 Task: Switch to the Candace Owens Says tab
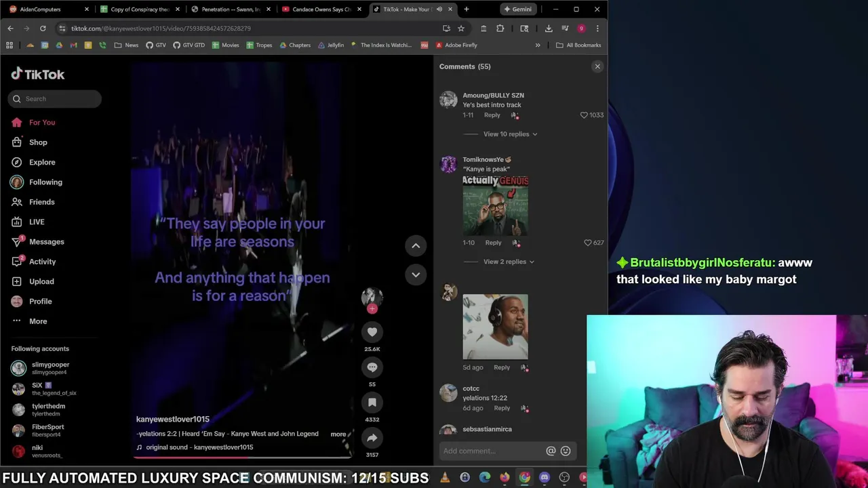click(321, 9)
